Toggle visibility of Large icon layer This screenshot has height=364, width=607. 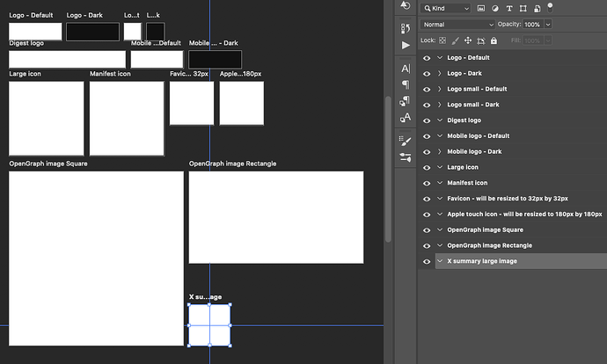click(427, 168)
